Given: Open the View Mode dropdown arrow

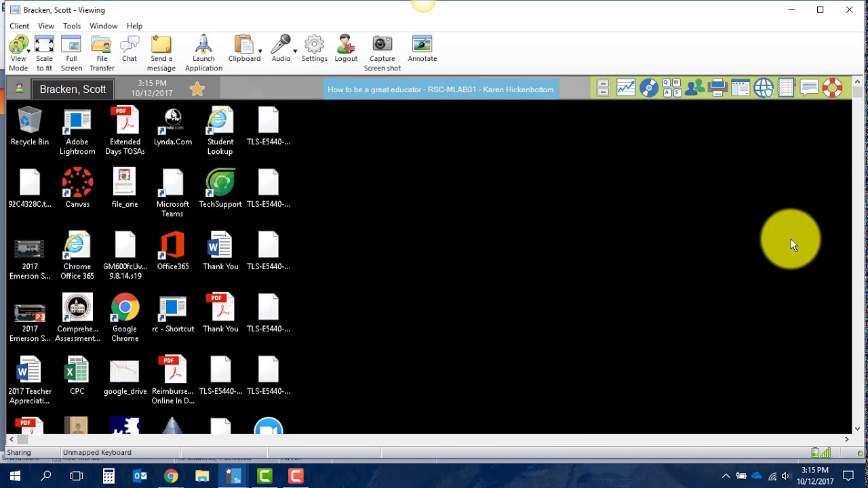Looking at the screenshot, I should coord(28,52).
